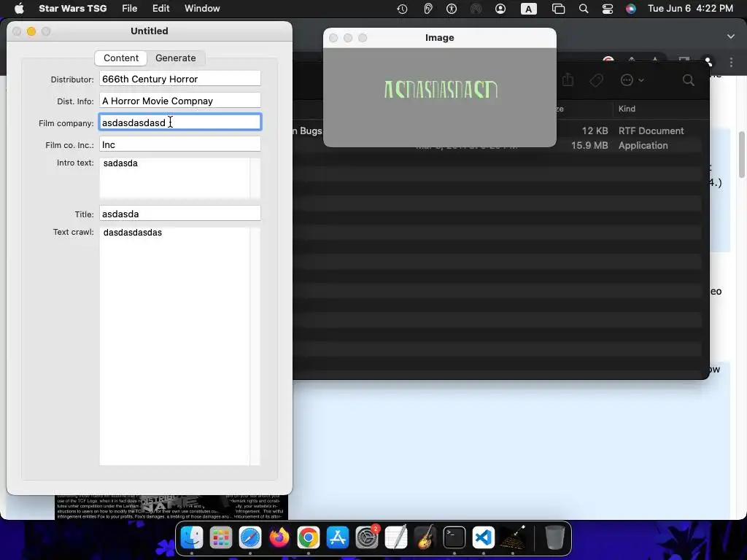Launch GarageBand from the Dock
The width and height of the screenshot is (747, 560).
pyautogui.click(x=425, y=537)
